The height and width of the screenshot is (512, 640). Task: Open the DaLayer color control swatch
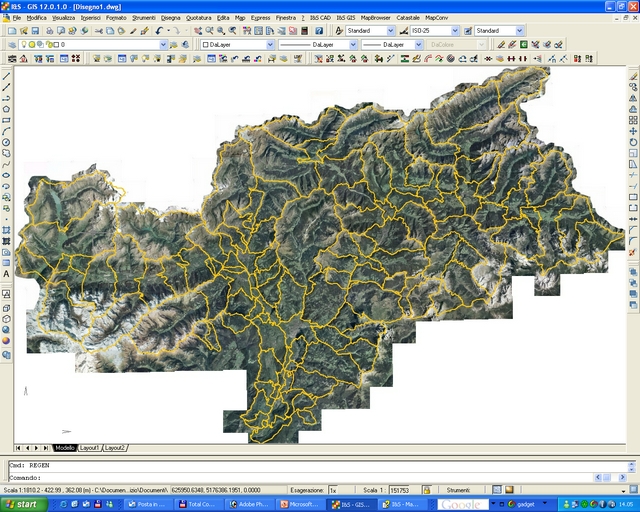click(x=236, y=45)
